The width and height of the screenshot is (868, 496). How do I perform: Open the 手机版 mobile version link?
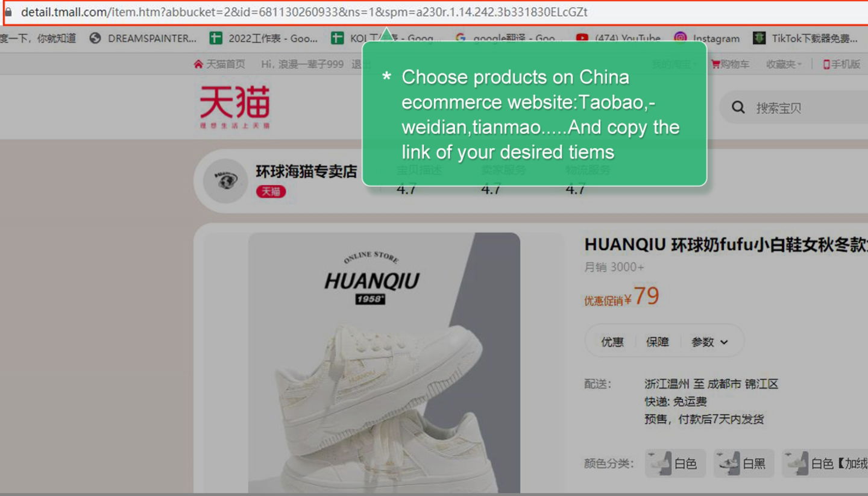point(841,64)
